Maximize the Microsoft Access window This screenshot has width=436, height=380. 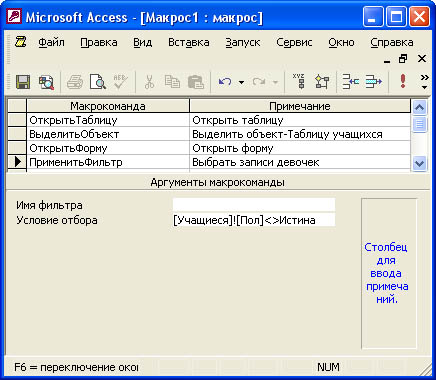pyautogui.click(x=396, y=17)
